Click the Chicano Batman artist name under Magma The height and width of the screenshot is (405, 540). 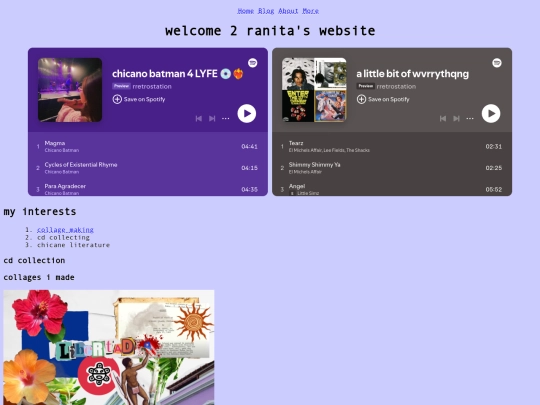[x=62, y=150]
